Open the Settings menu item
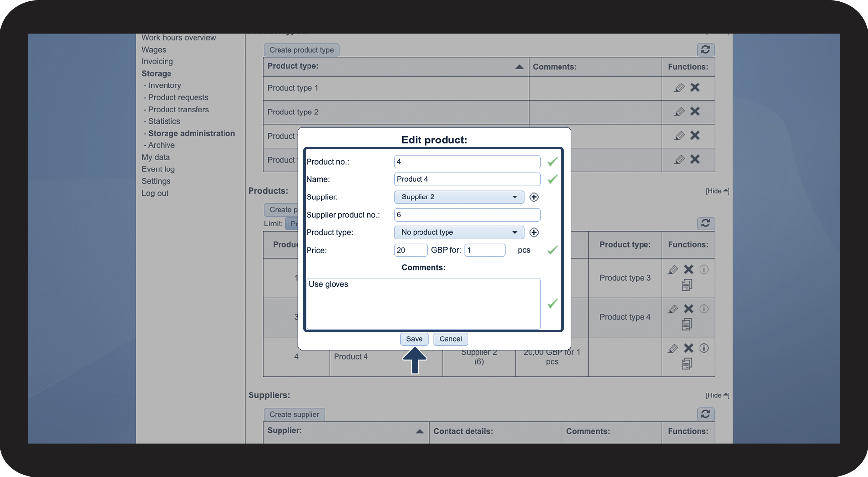868x477 pixels. click(x=156, y=181)
